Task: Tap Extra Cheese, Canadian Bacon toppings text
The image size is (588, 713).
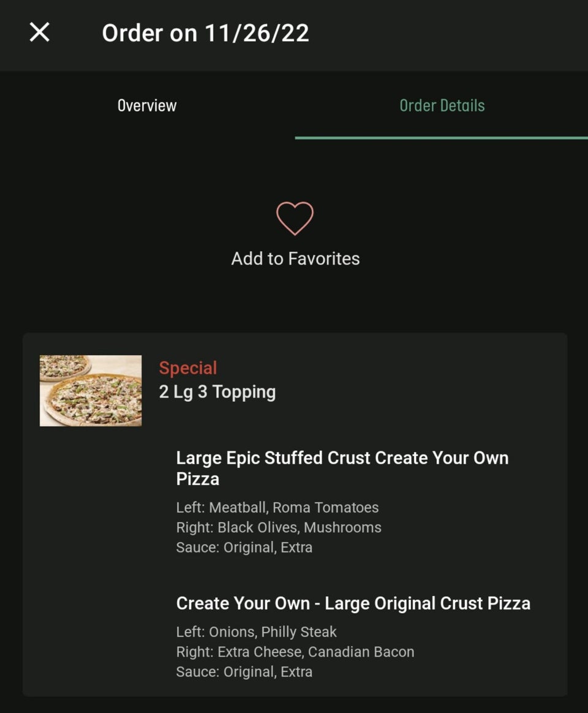Action: pos(295,652)
